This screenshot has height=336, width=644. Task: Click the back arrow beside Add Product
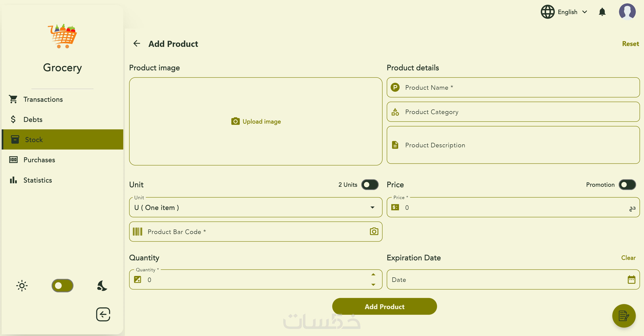tap(137, 44)
